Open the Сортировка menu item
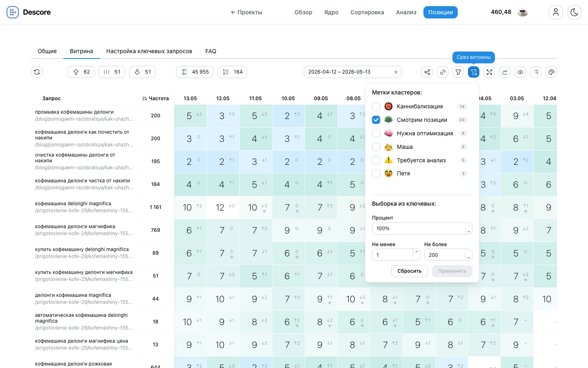The image size is (588, 368). pyautogui.click(x=367, y=12)
